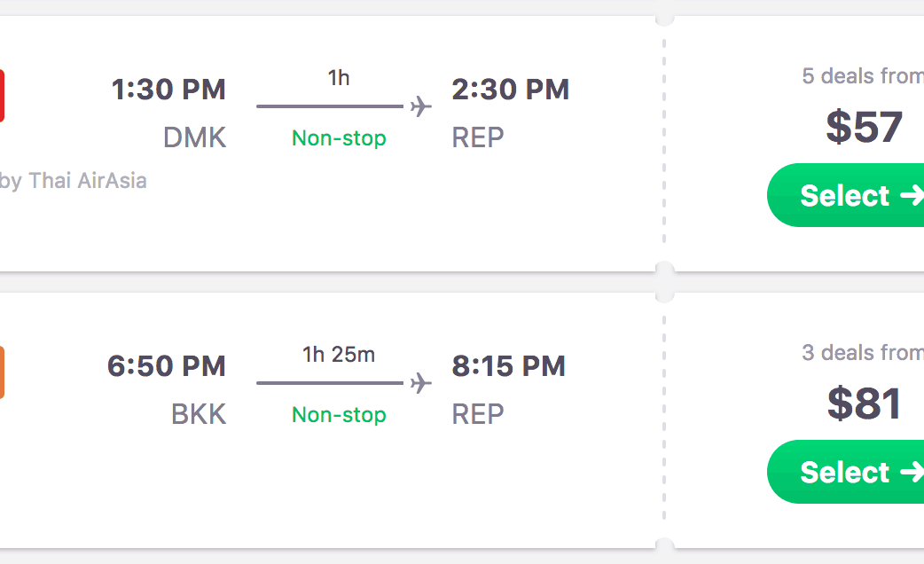
Task: Click the 8:15 PM arrival time
Action: [508, 366]
